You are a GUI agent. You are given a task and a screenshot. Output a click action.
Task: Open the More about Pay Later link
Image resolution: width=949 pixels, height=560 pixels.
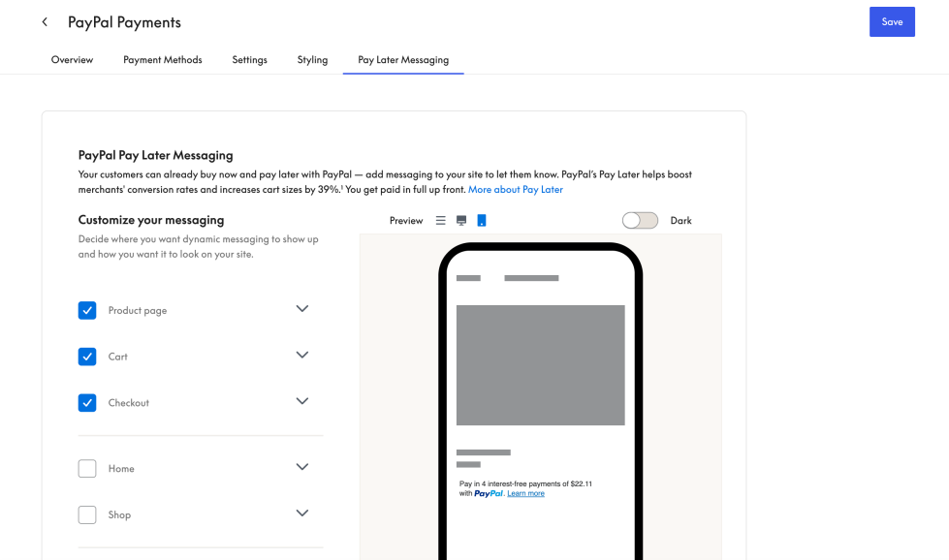[x=516, y=189]
